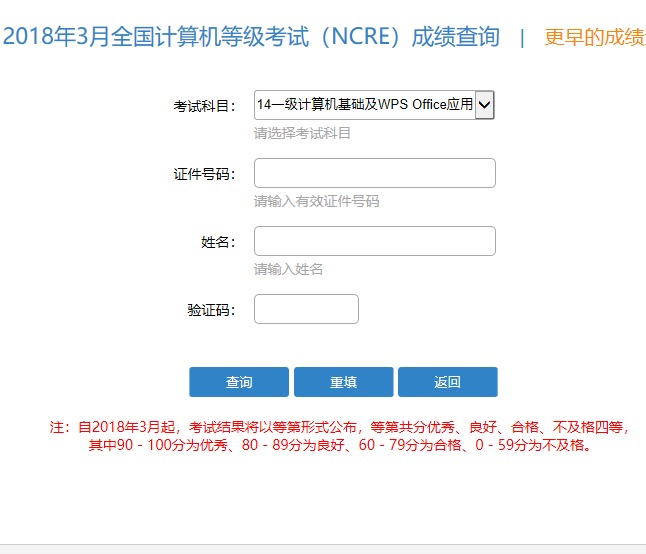Hit the 返回 button
The height and width of the screenshot is (554, 646).
point(447,382)
